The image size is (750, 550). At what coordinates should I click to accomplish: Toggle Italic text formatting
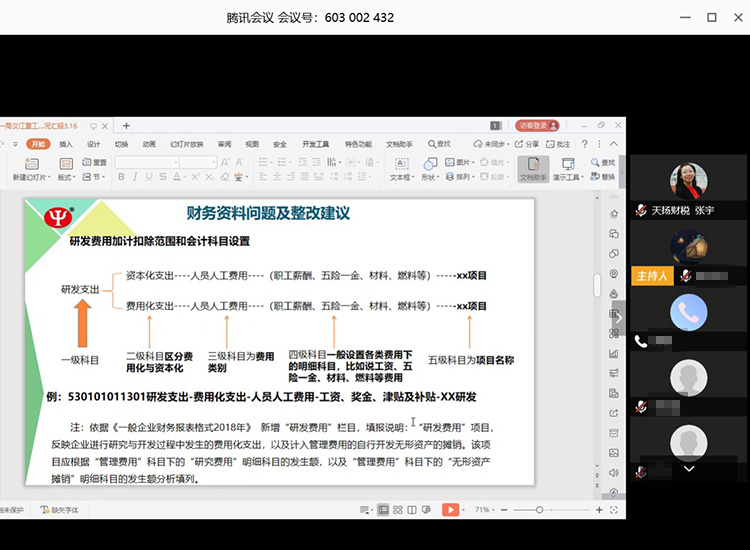(135, 177)
